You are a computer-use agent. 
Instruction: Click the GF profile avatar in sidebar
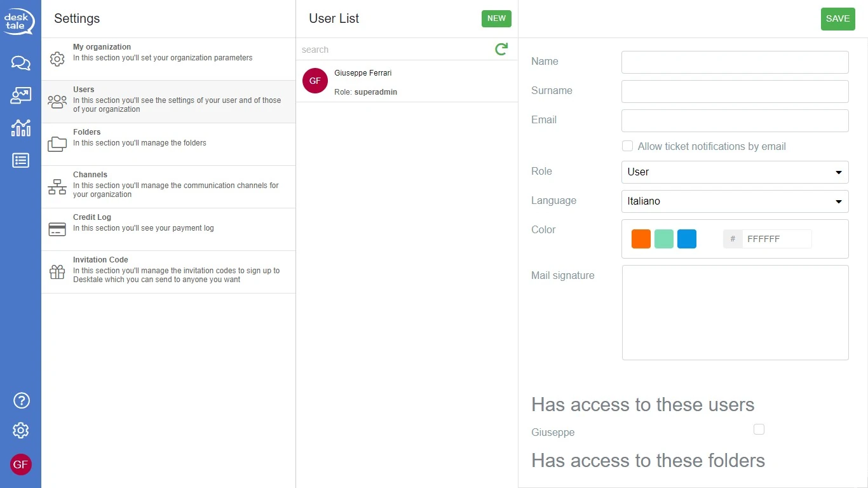21,464
